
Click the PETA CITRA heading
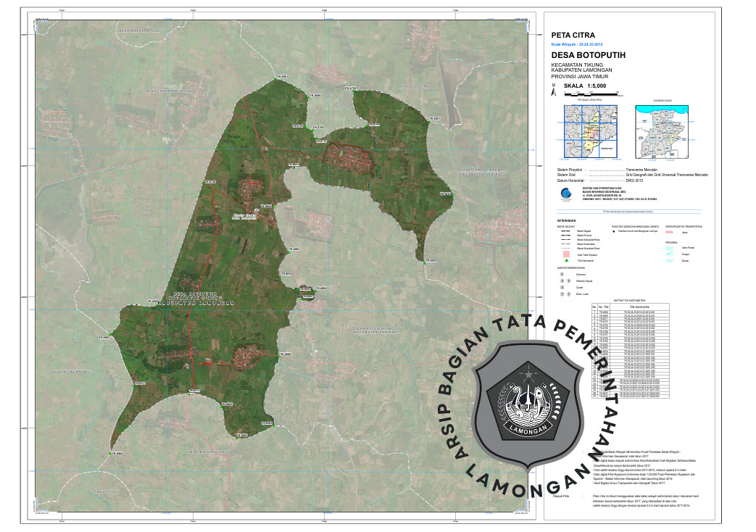point(573,34)
